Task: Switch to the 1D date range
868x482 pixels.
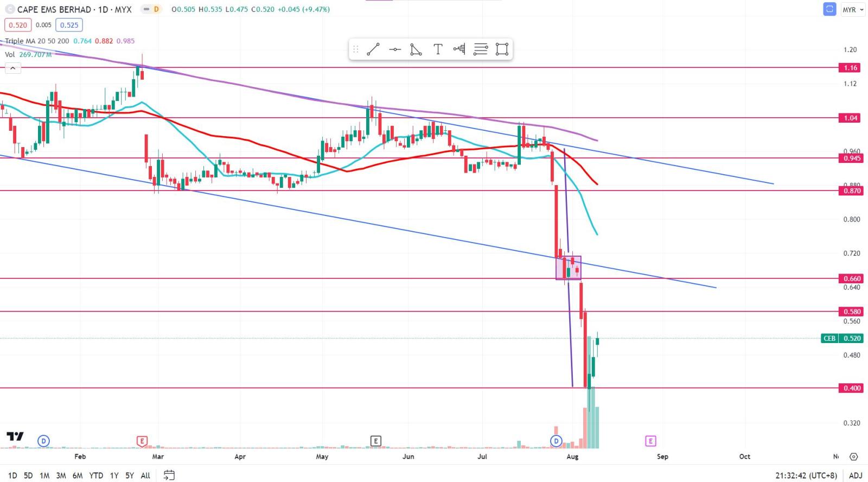Action: [12, 475]
